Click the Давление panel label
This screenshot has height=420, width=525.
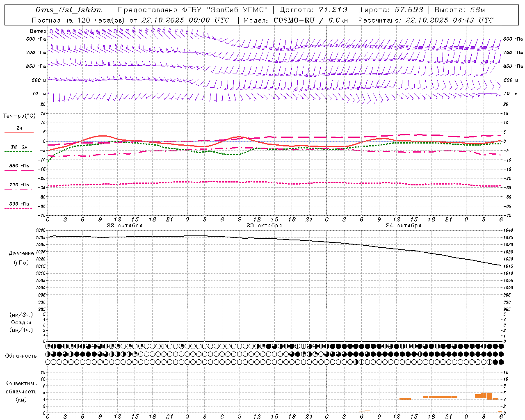[x=21, y=253]
